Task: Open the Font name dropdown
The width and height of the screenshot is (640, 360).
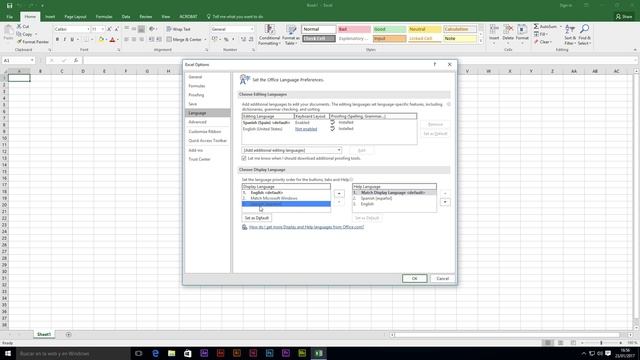Action: (x=88, y=29)
